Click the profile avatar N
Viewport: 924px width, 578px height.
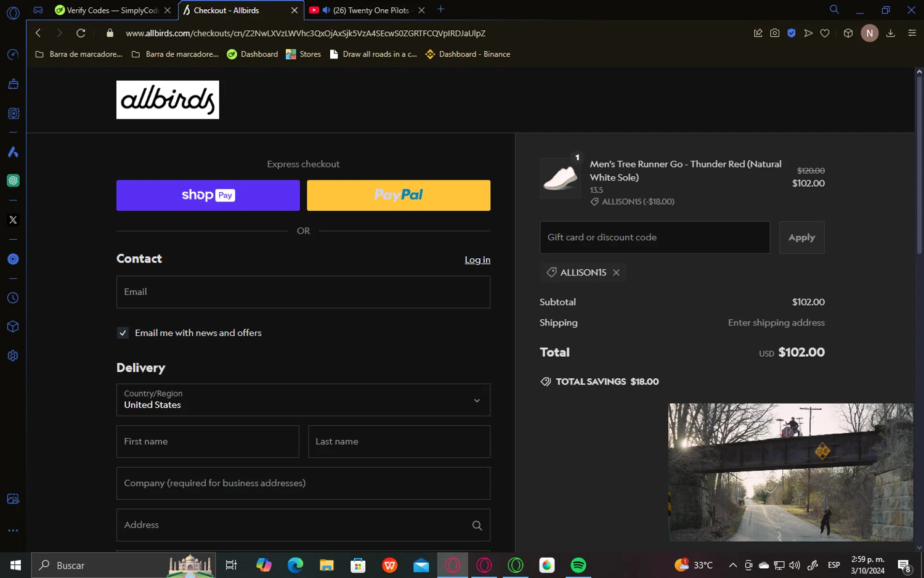pyautogui.click(x=870, y=33)
